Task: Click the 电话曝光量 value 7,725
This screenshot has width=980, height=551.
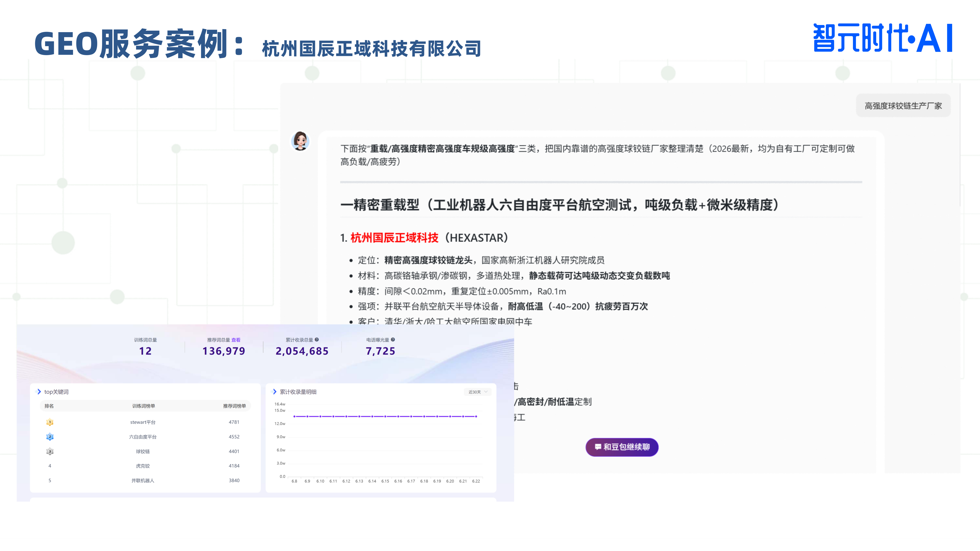Action: pyautogui.click(x=381, y=351)
